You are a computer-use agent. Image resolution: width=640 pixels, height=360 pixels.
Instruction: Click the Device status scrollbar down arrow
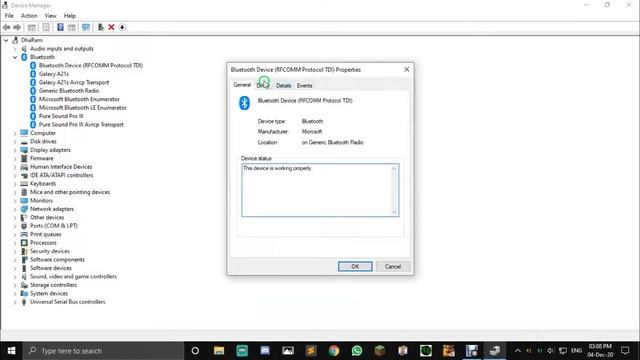[394, 212]
